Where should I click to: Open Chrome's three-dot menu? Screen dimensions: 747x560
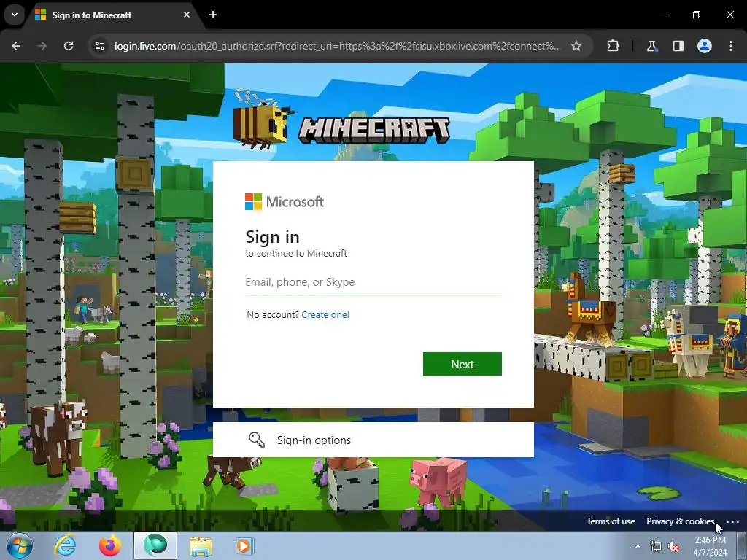coord(731,46)
